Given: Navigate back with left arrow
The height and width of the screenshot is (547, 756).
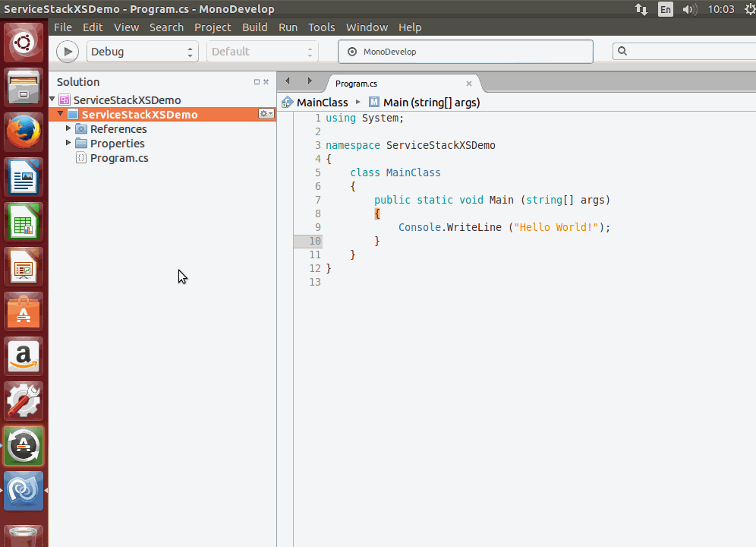Looking at the screenshot, I should coord(288,81).
